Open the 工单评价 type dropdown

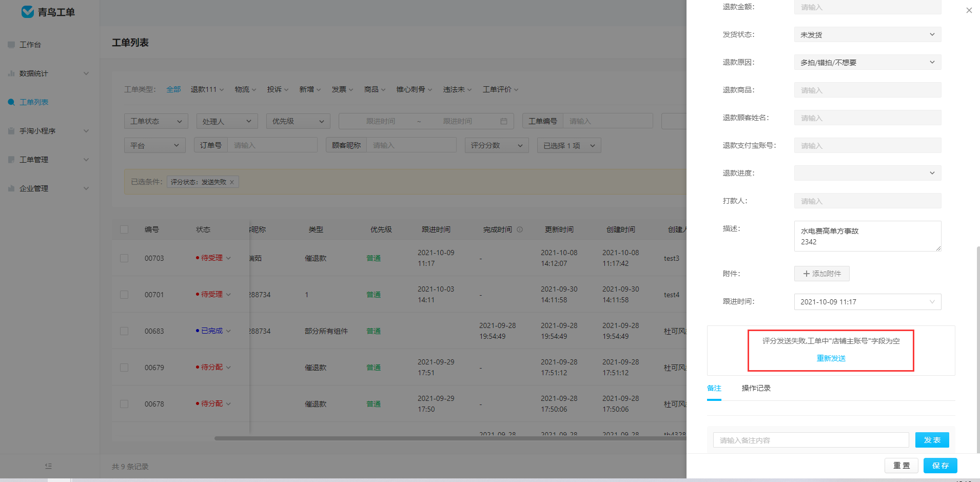pos(500,89)
